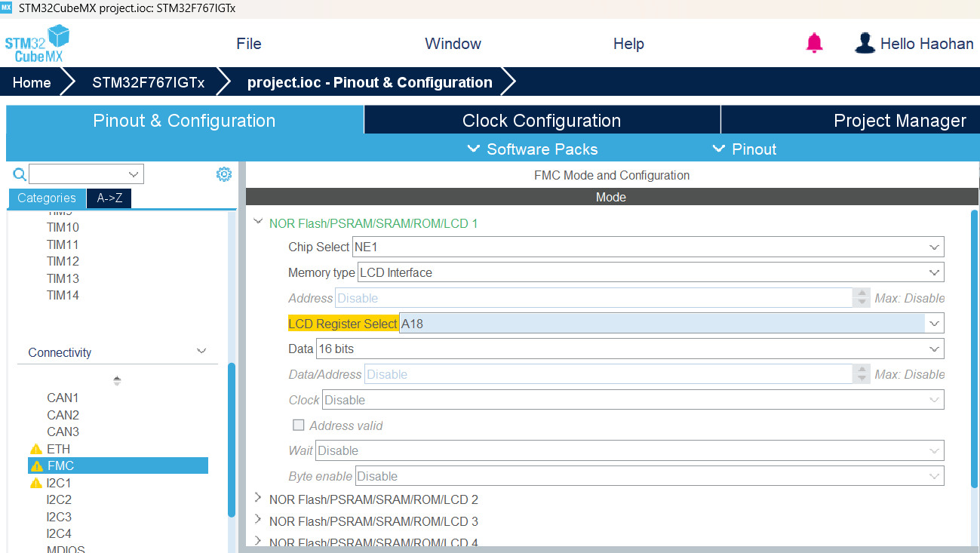Open the Memory type LCD Interface dropdown
Screen dimensions: 980x553
click(x=651, y=272)
